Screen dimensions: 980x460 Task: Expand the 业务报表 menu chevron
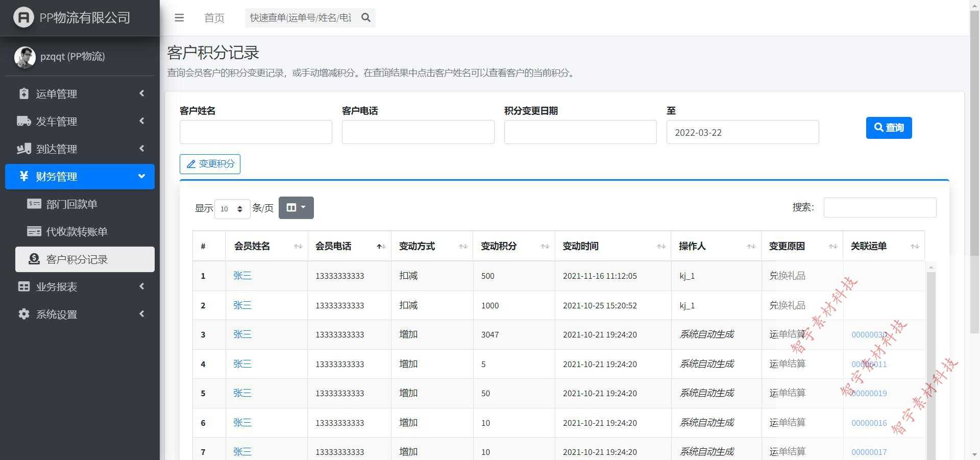(141, 286)
